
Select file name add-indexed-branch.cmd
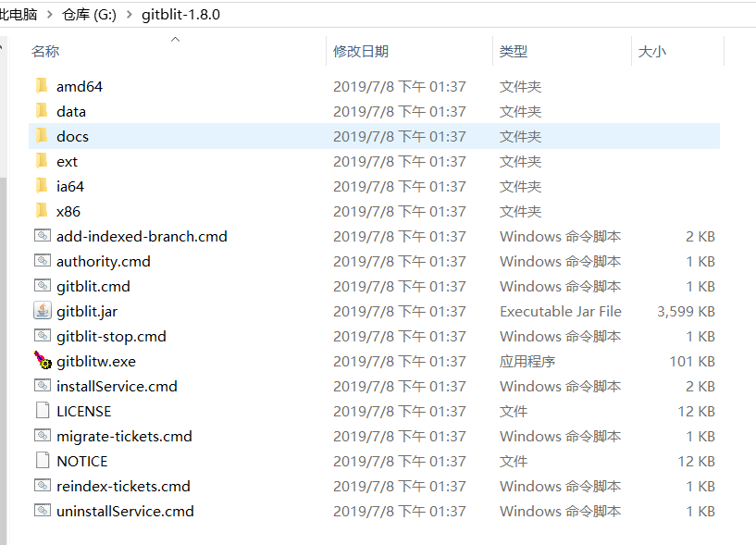click(x=142, y=236)
